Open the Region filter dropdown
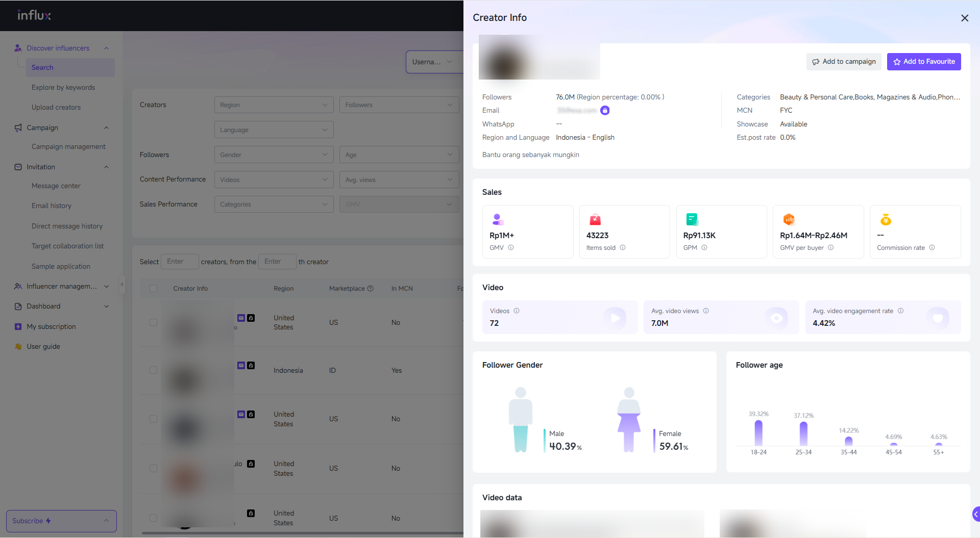 (274, 105)
